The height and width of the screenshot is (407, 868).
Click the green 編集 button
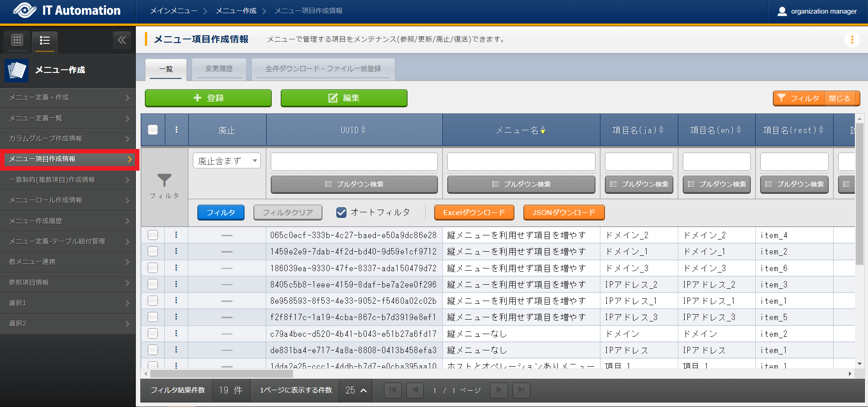point(344,98)
